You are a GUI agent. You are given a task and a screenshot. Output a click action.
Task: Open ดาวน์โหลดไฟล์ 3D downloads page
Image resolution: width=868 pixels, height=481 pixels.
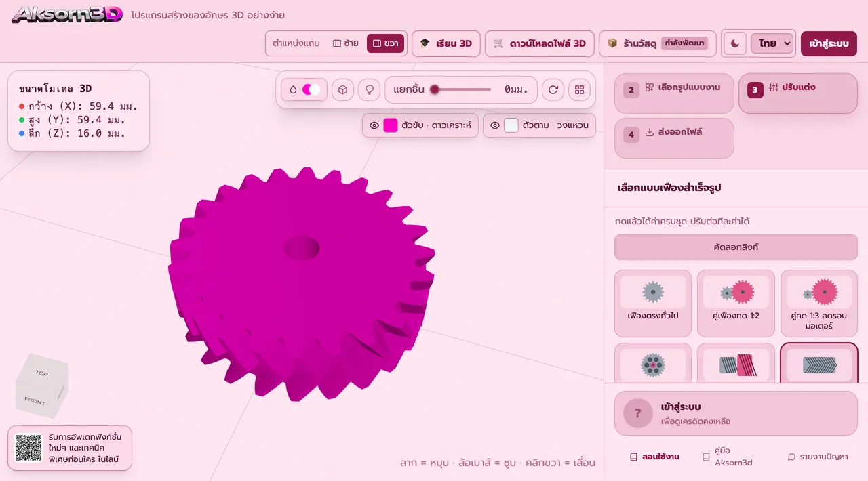tap(540, 43)
